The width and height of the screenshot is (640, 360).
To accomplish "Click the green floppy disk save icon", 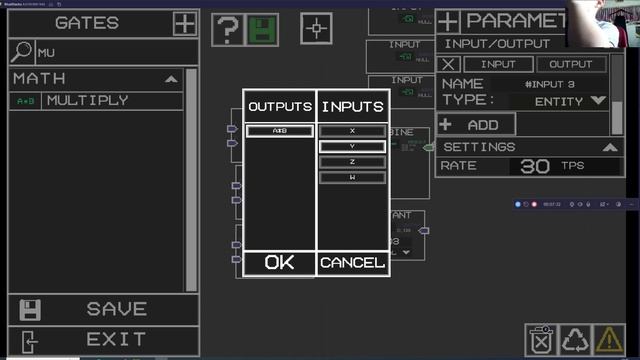I will [262, 29].
